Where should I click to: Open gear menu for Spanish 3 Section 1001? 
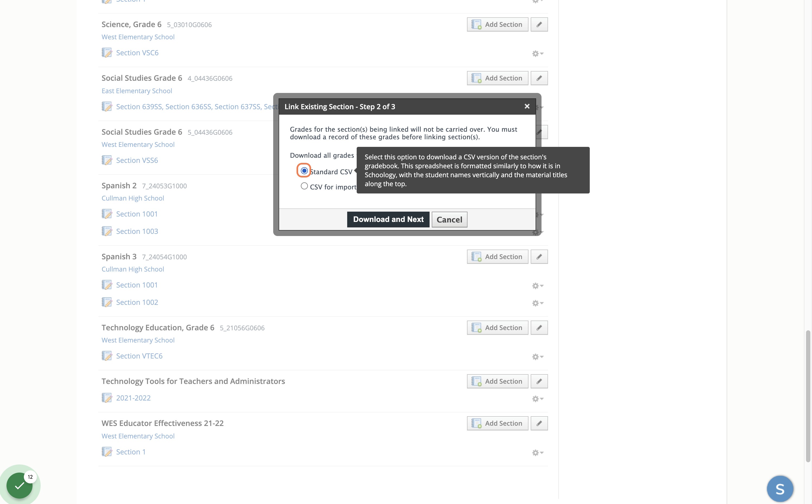tap(538, 286)
